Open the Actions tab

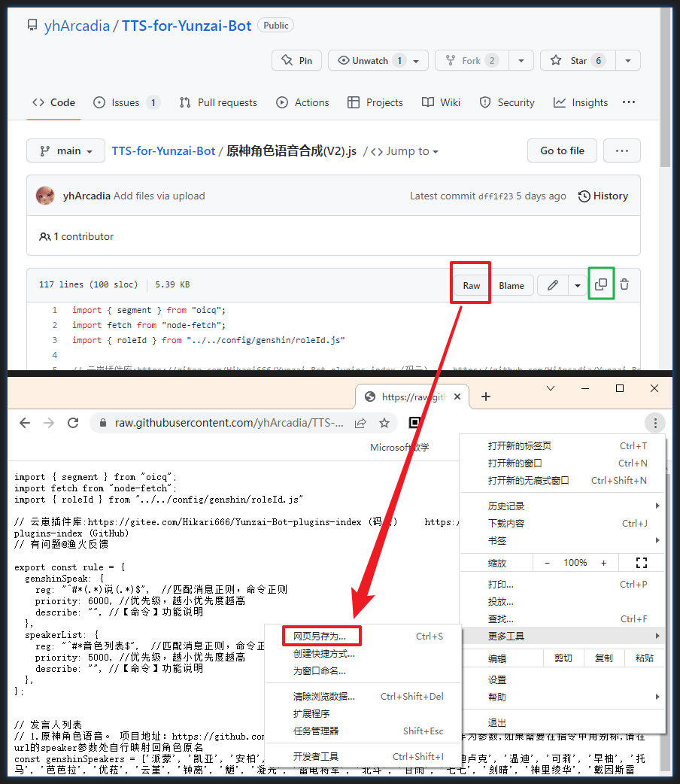click(x=302, y=102)
